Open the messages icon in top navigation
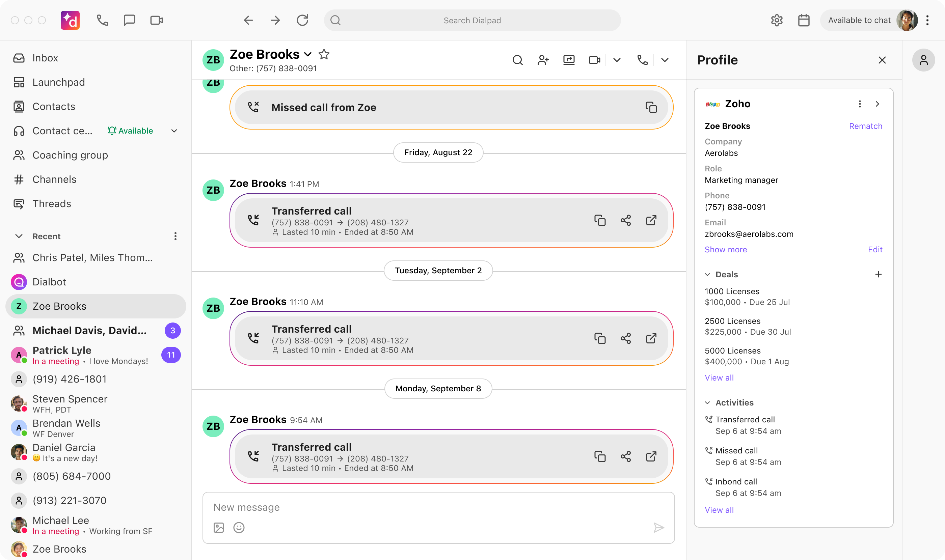 [x=129, y=20]
